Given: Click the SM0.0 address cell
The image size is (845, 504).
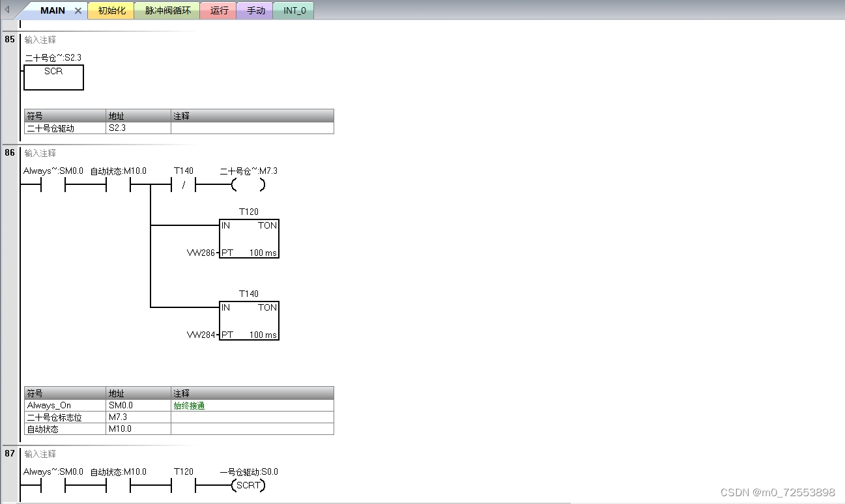Looking at the screenshot, I should (x=139, y=405).
